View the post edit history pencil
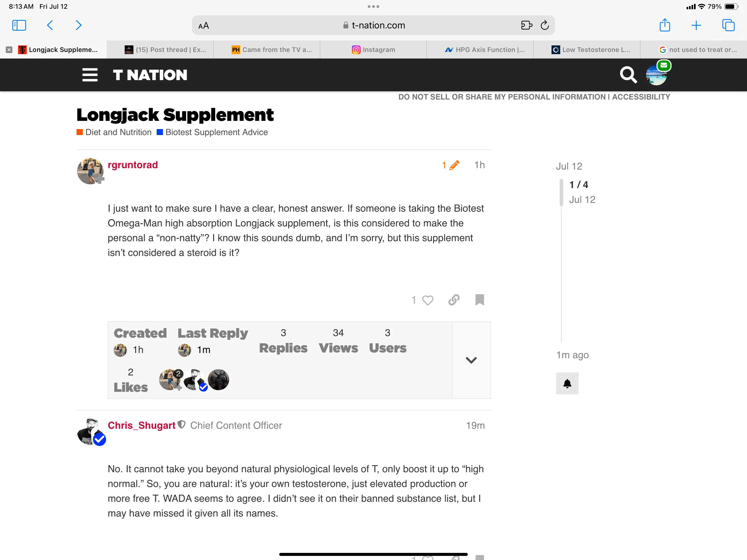This screenshot has height=560, width=747. click(x=451, y=165)
